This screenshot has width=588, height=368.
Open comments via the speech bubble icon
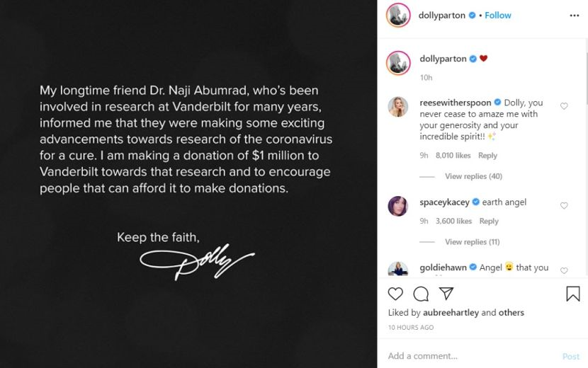[x=421, y=294]
